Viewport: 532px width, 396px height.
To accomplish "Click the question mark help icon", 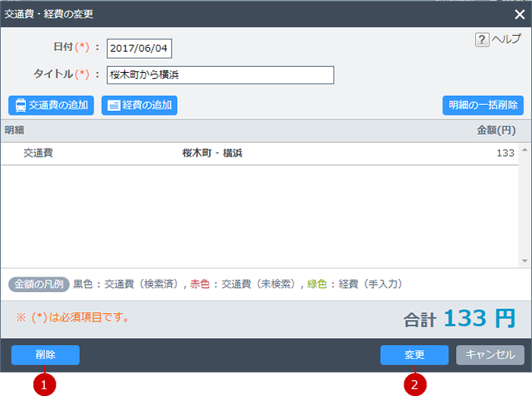I will pos(482,40).
